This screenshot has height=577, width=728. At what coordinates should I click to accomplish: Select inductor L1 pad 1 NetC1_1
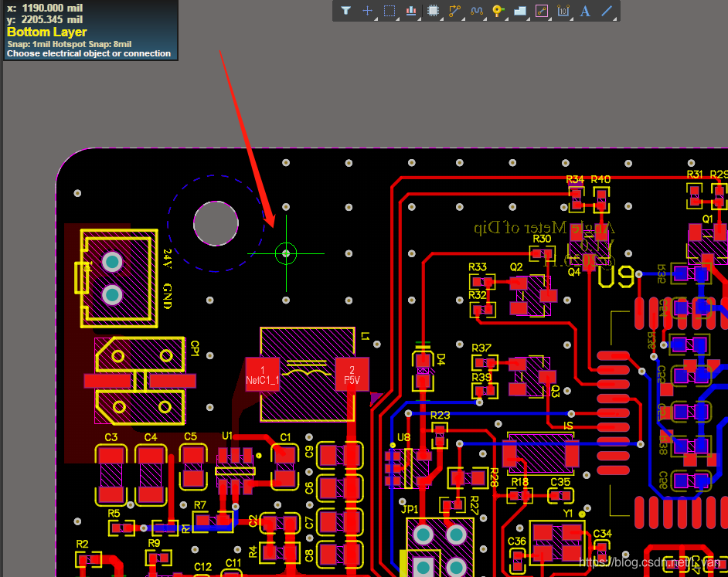pos(263,374)
